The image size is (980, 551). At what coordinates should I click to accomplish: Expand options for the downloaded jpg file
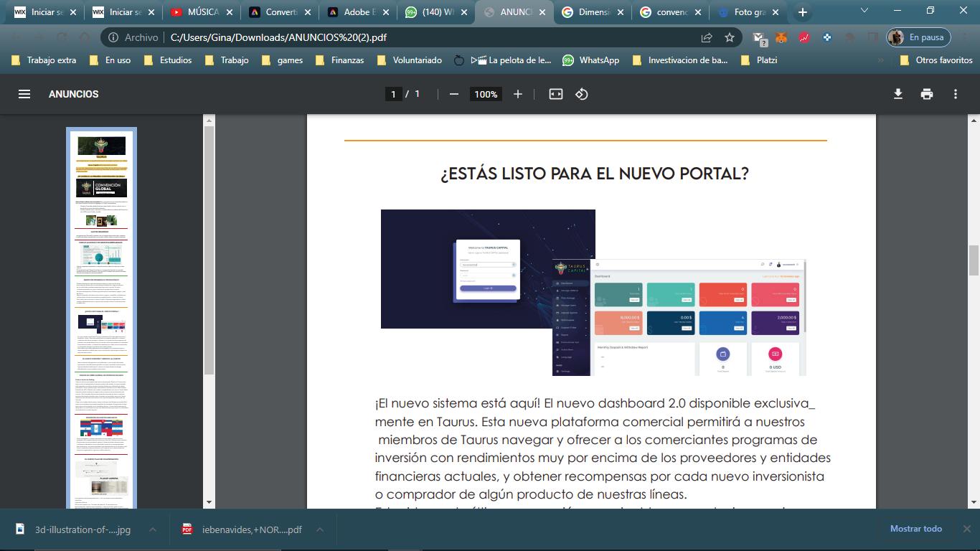click(x=153, y=529)
